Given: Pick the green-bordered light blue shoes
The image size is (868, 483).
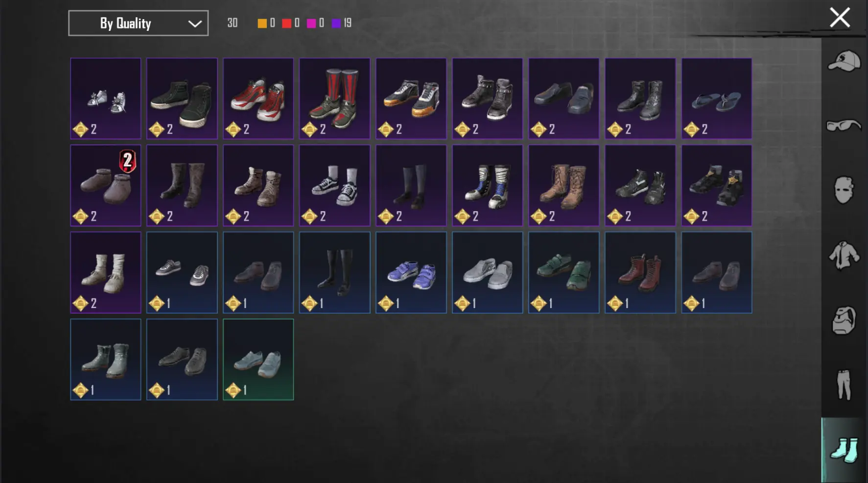Looking at the screenshot, I should [x=258, y=360].
